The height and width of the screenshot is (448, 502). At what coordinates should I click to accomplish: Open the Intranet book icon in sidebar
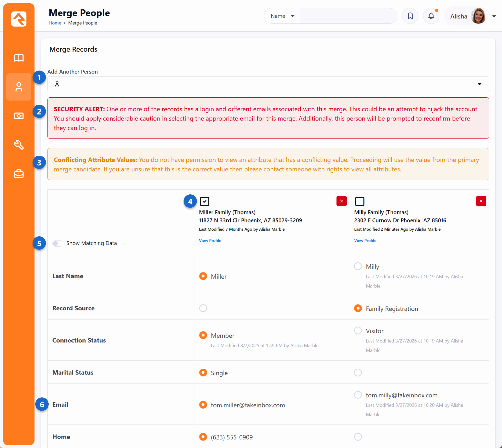pos(19,58)
